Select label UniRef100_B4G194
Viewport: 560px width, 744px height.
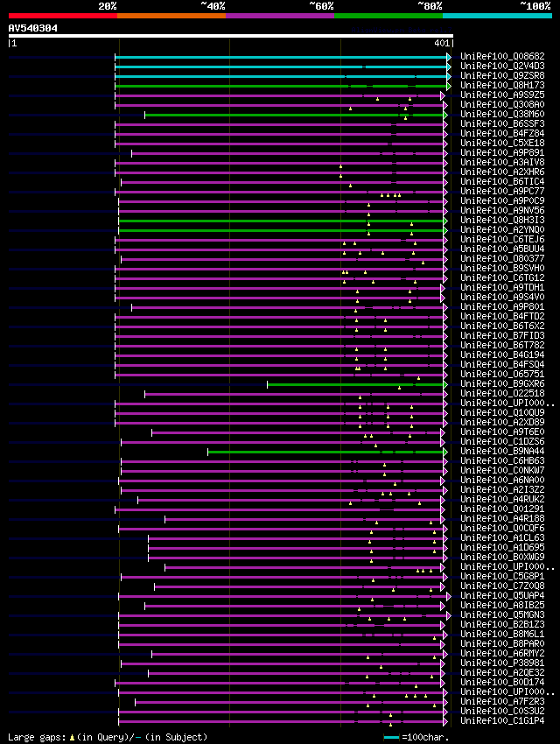pyautogui.click(x=502, y=354)
